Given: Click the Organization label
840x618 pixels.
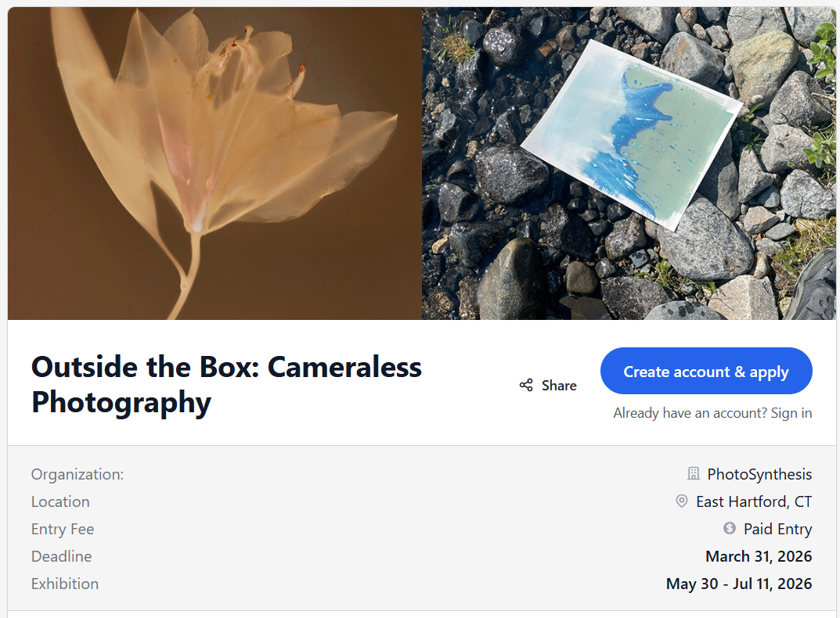Looking at the screenshot, I should click(x=78, y=474).
